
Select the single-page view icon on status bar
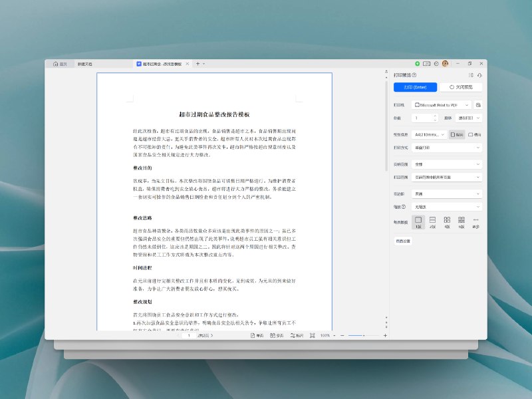pos(253,336)
